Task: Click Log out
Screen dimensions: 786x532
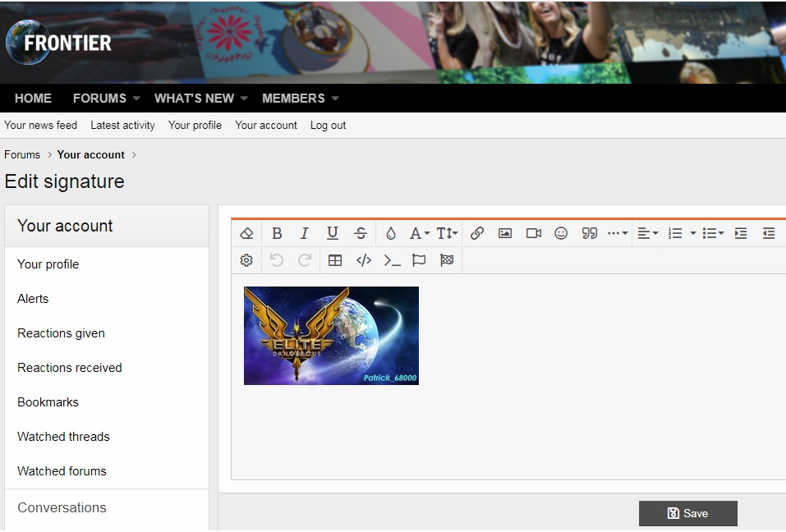Action: point(328,126)
